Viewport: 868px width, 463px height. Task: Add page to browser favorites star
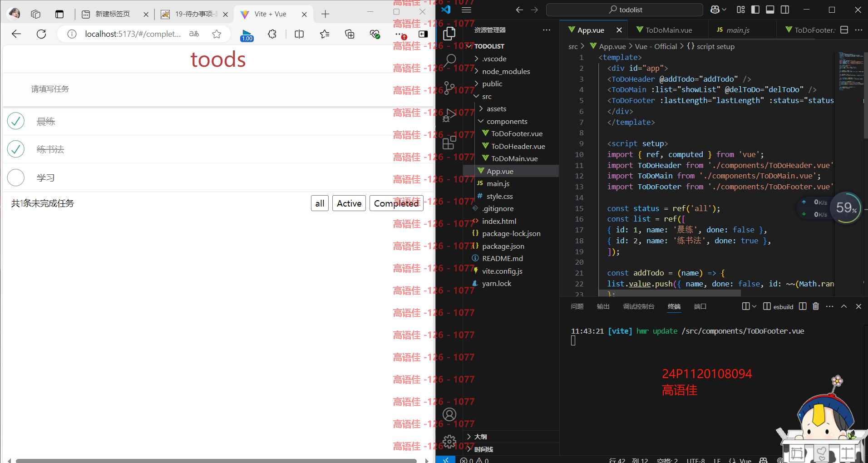(217, 34)
